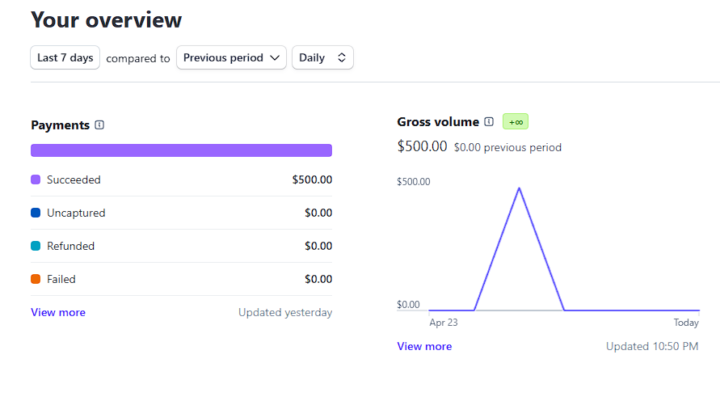
Task: Click the green infinity percentage badge
Action: point(516,122)
